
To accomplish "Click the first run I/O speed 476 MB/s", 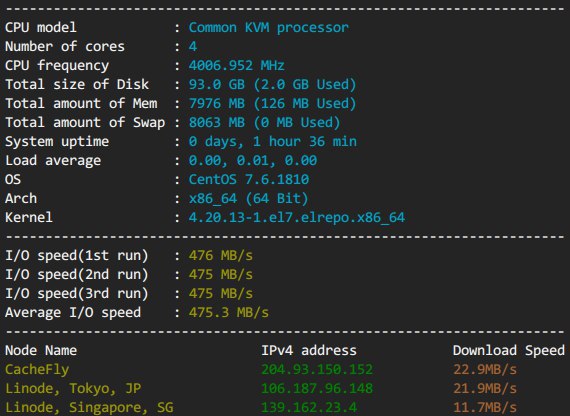I will coord(220,255).
